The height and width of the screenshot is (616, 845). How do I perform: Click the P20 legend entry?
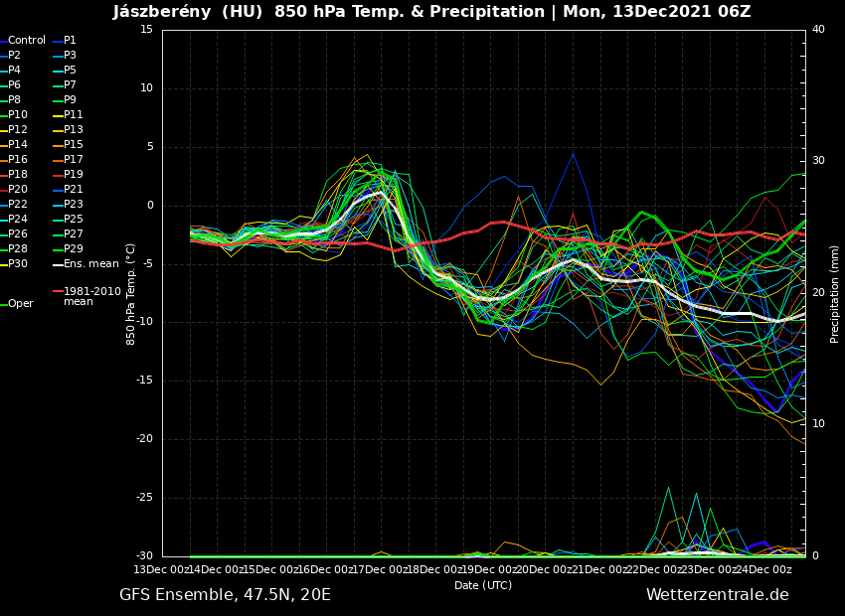coord(18,190)
